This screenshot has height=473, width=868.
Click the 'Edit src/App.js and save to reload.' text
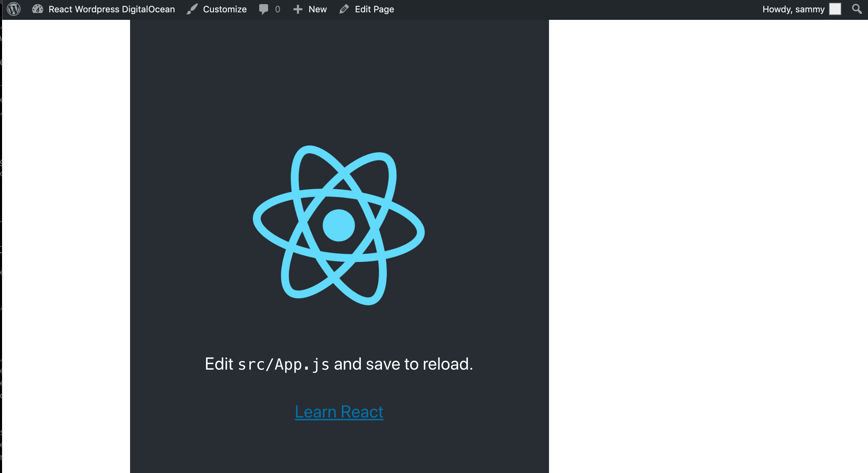pos(339,364)
